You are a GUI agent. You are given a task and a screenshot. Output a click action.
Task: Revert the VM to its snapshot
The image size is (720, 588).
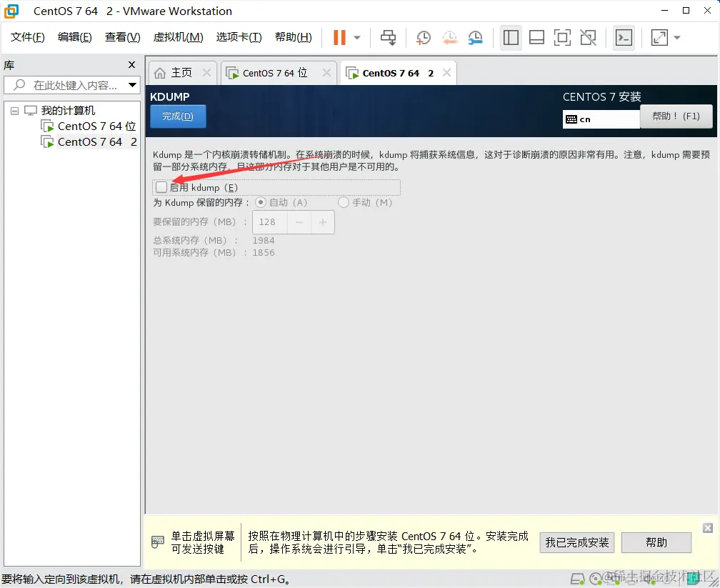point(450,38)
